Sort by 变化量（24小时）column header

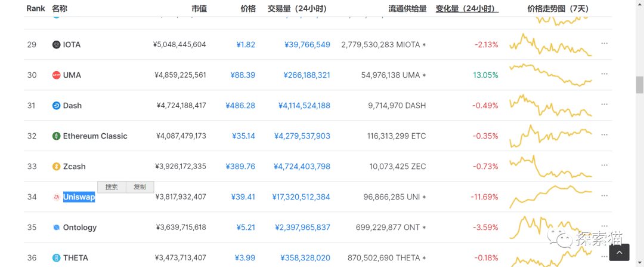coord(467,8)
